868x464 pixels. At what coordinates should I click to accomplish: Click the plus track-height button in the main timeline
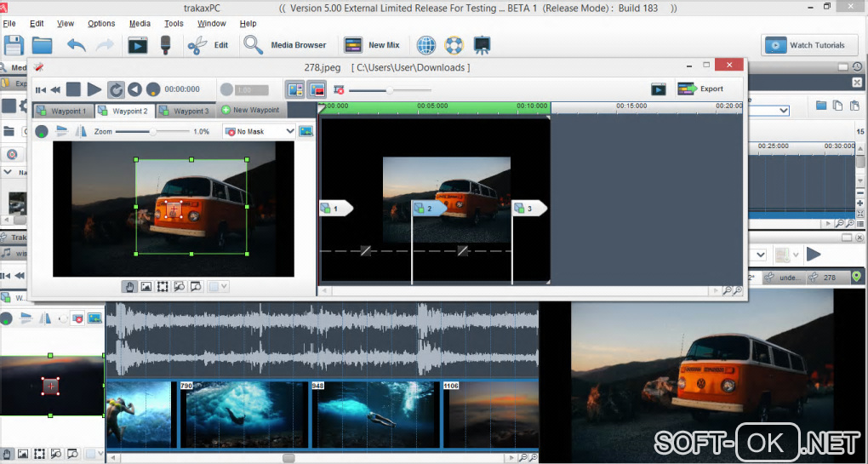[x=859, y=203]
